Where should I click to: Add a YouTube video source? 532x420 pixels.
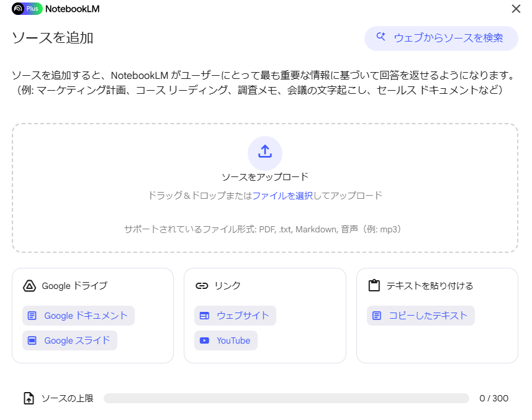click(x=226, y=340)
